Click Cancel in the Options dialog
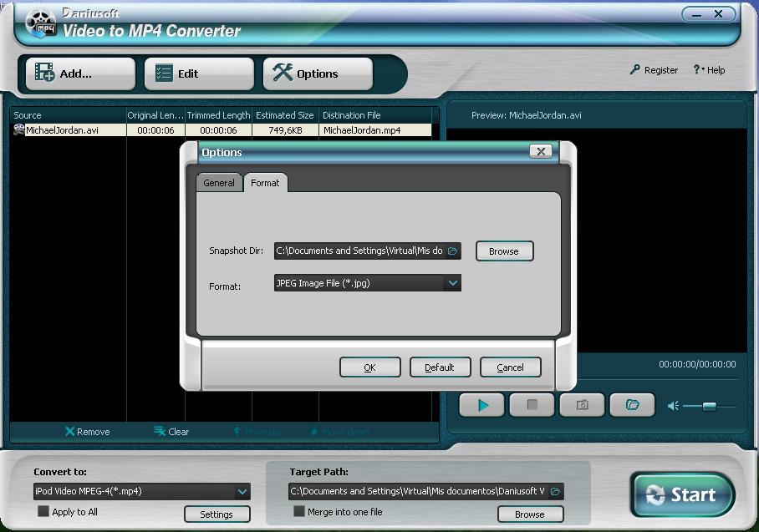The image size is (759, 532). tap(510, 367)
